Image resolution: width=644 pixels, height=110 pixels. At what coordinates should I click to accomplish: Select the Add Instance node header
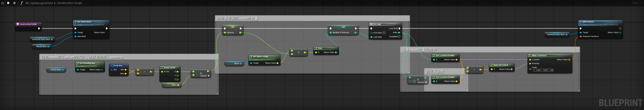pos(601,23)
